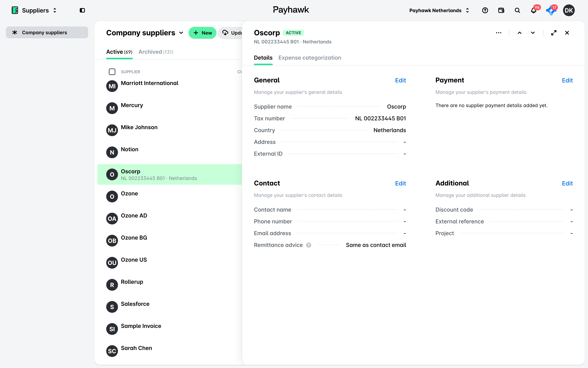This screenshot has width=588, height=368.
Task: Open the Mike Johnson supplier row
Action: click(x=170, y=130)
